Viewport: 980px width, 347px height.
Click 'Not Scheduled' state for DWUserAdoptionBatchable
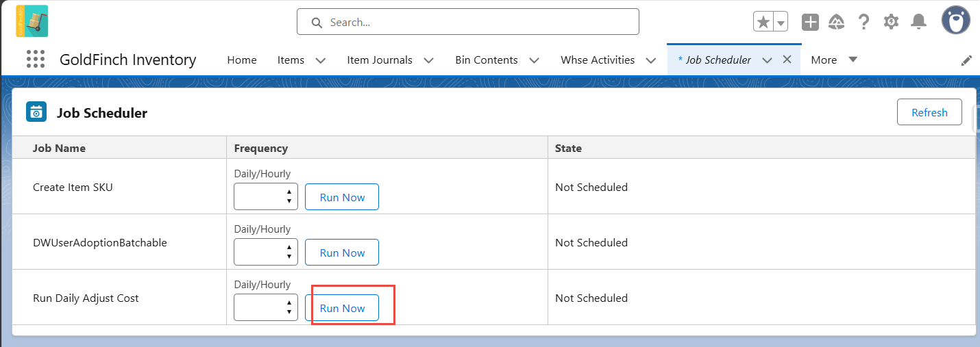coord(591,242)
